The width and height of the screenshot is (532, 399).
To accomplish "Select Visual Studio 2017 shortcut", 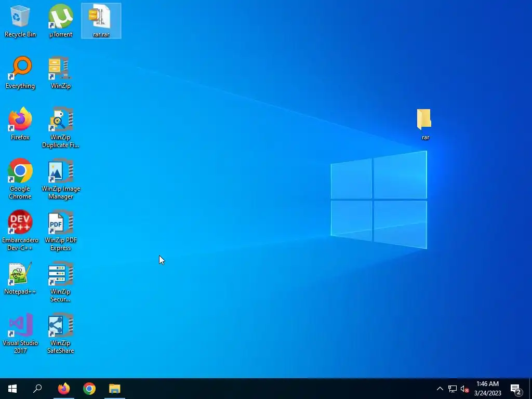I will (x=20, y=334).
